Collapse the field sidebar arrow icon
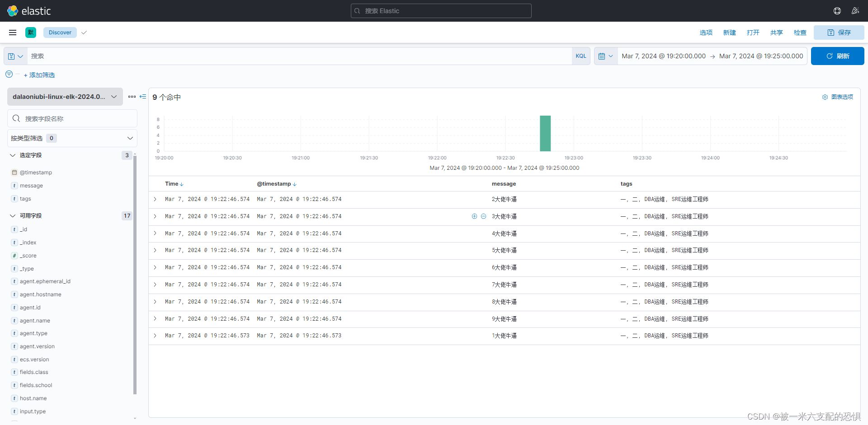 click(143, 97)
